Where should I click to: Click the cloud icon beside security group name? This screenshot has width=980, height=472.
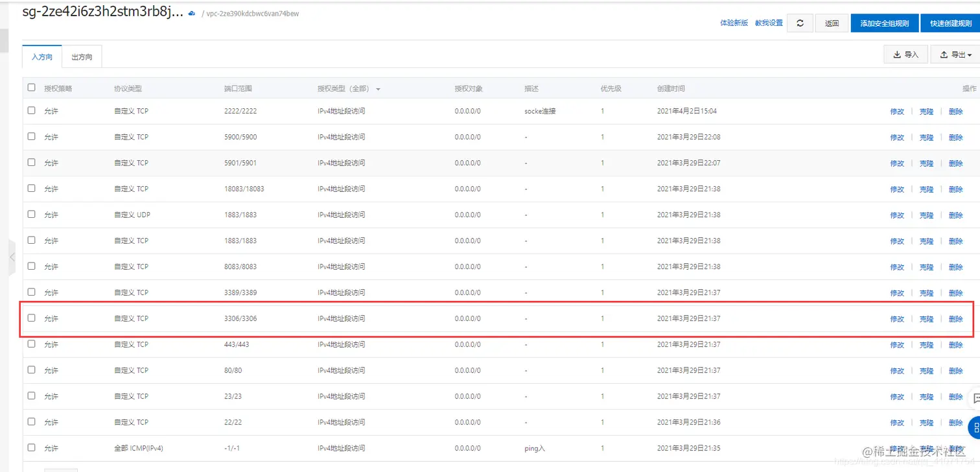click(192, 13)
